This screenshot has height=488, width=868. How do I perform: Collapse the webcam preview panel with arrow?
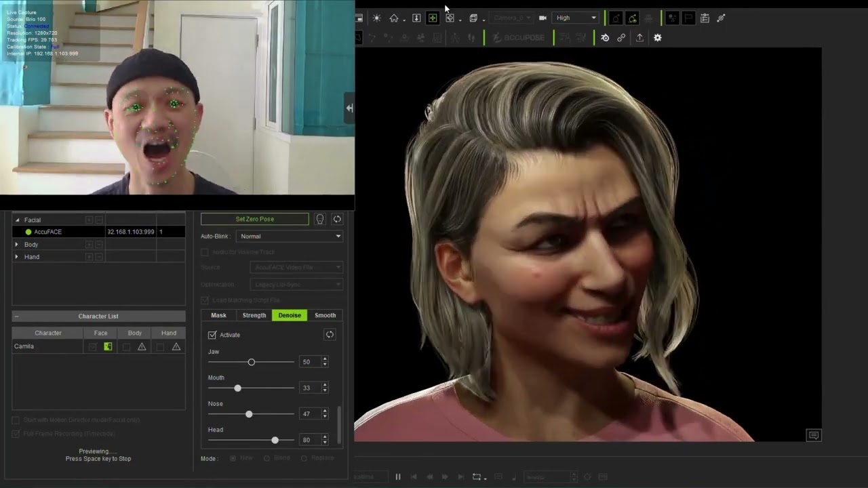tap(349, 108)
